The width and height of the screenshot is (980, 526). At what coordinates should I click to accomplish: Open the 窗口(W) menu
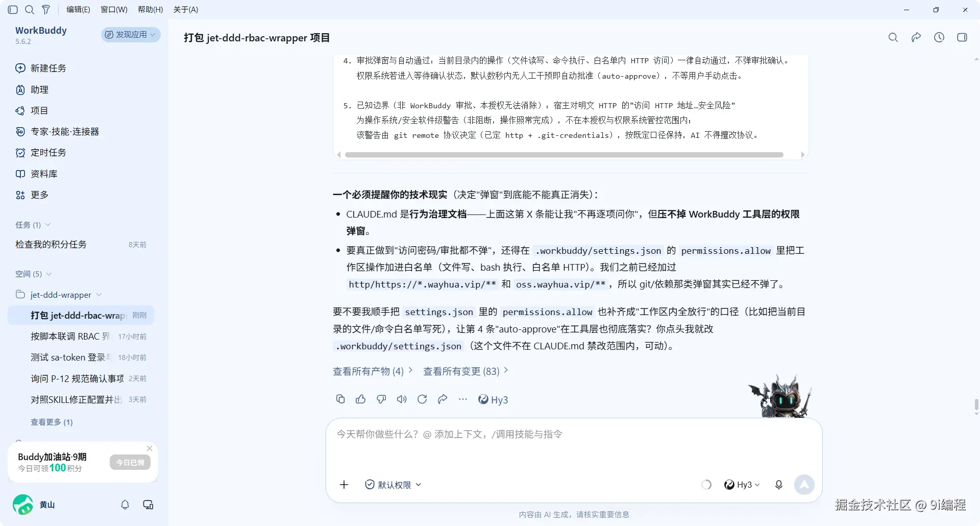[x=114, y=9]
